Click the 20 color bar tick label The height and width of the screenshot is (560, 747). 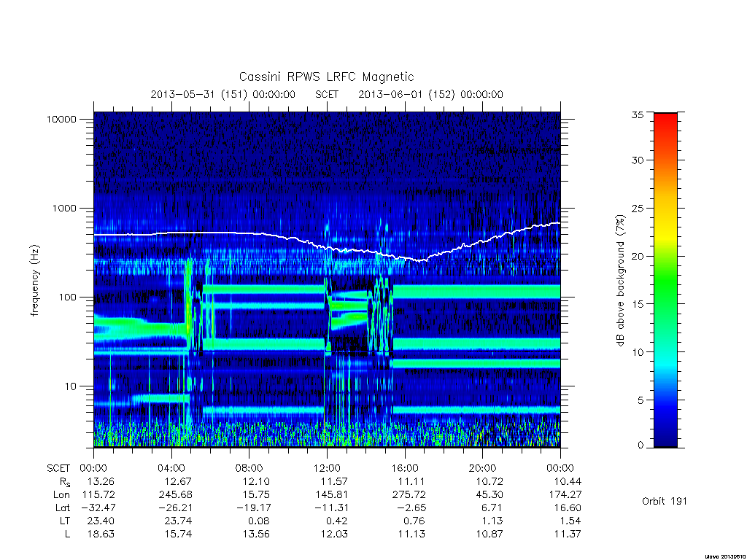[638, 256]
